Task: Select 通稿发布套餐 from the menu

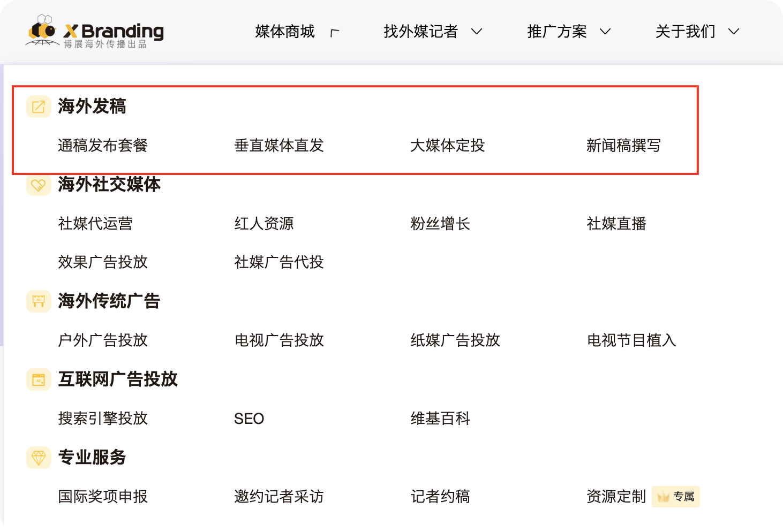Action: tap(103, 146)
